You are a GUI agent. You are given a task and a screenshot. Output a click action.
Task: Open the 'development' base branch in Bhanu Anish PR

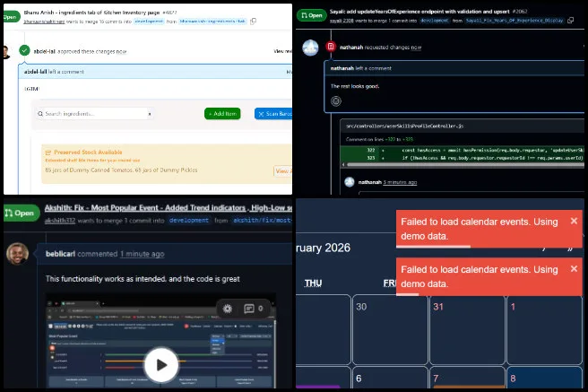click(149, 22)
